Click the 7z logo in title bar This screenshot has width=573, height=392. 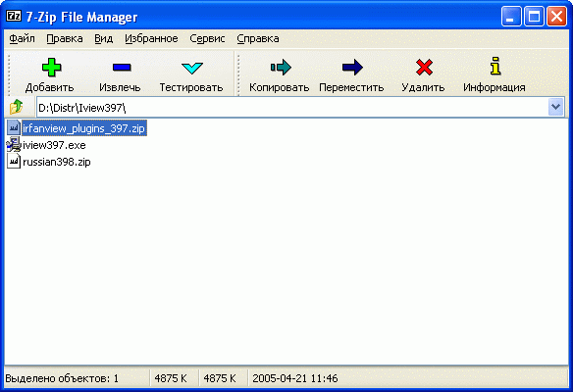point(14,16)
